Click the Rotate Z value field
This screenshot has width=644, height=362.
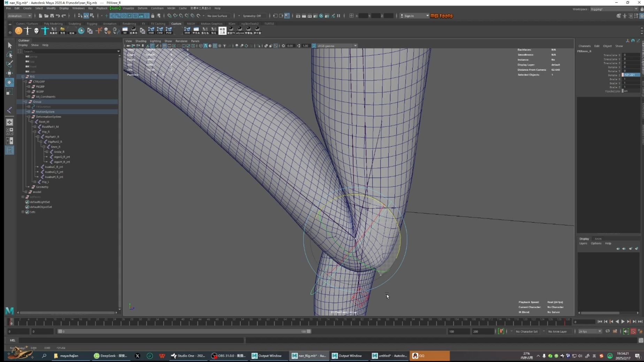[x=631, y=75]
